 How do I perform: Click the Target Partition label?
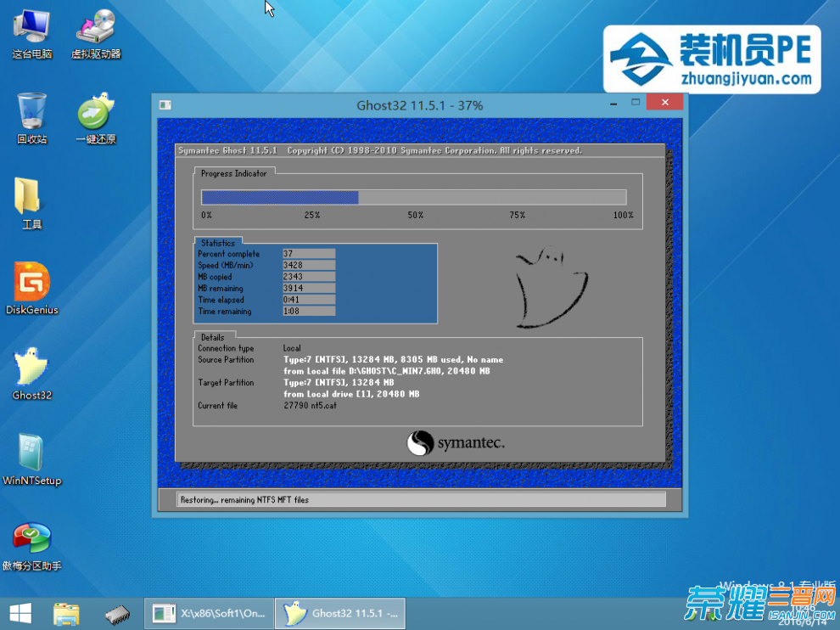pos(226,383)
